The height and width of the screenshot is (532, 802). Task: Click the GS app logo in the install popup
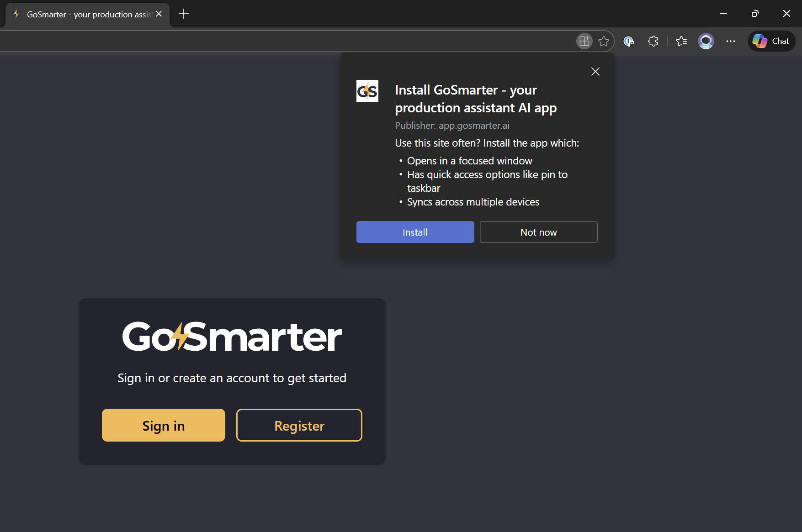click(x=367, y=91)
